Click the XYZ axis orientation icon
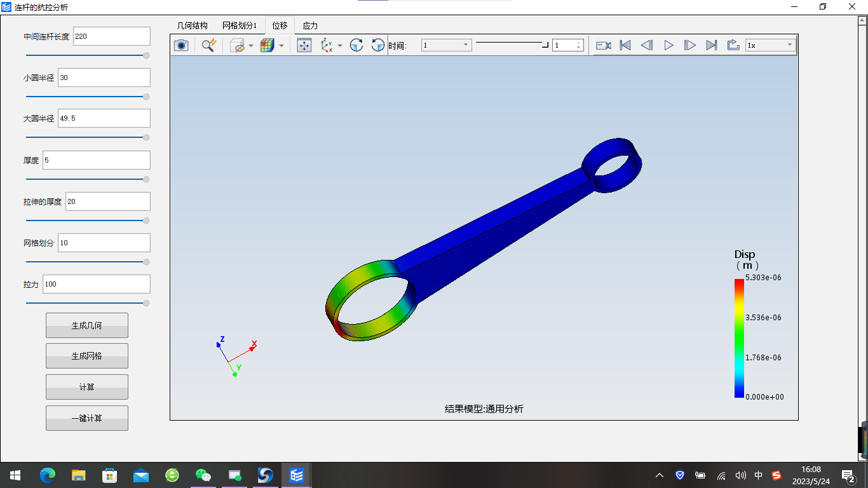This screenshot has width=868, height=488. coord(327,45)
